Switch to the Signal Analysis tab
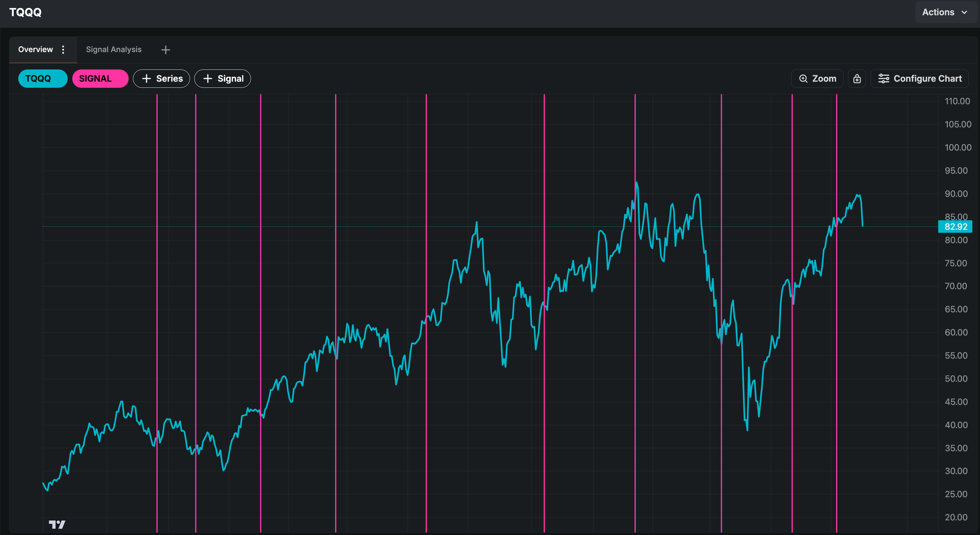This screenshot has height=535, width=980. 114,50
